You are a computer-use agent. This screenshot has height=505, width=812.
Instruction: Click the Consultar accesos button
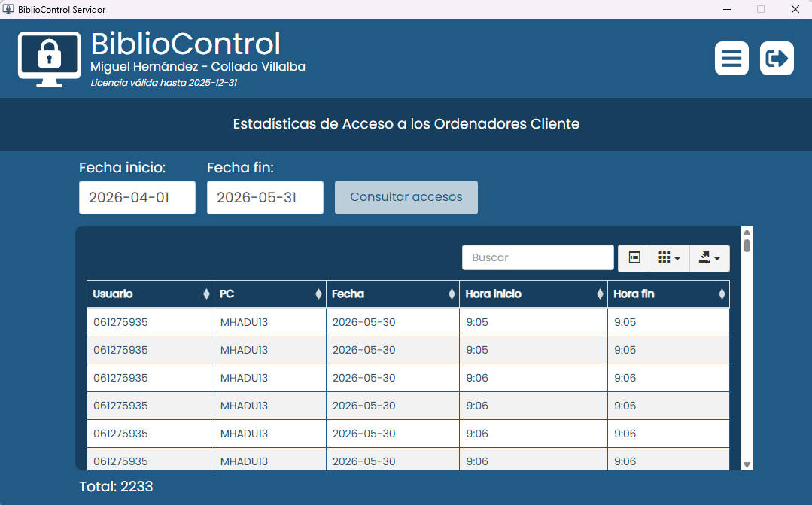pyautogui.click(x=406, y=197)
